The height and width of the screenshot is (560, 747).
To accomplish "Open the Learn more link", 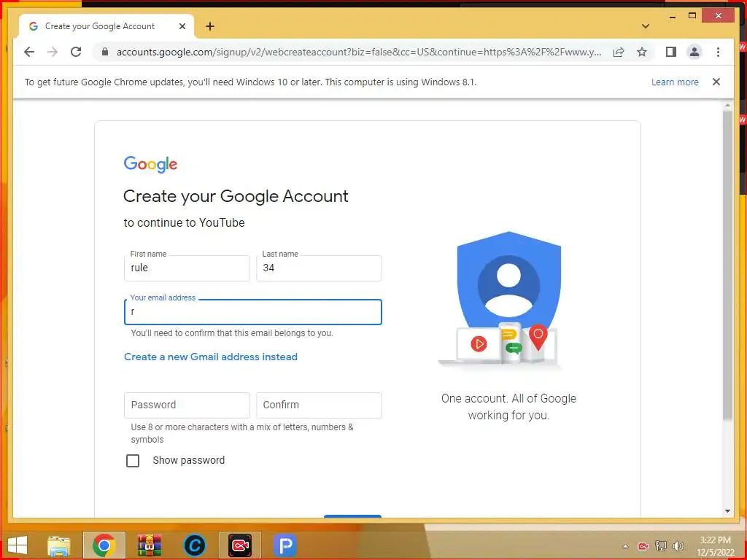I will pos(675,82).
